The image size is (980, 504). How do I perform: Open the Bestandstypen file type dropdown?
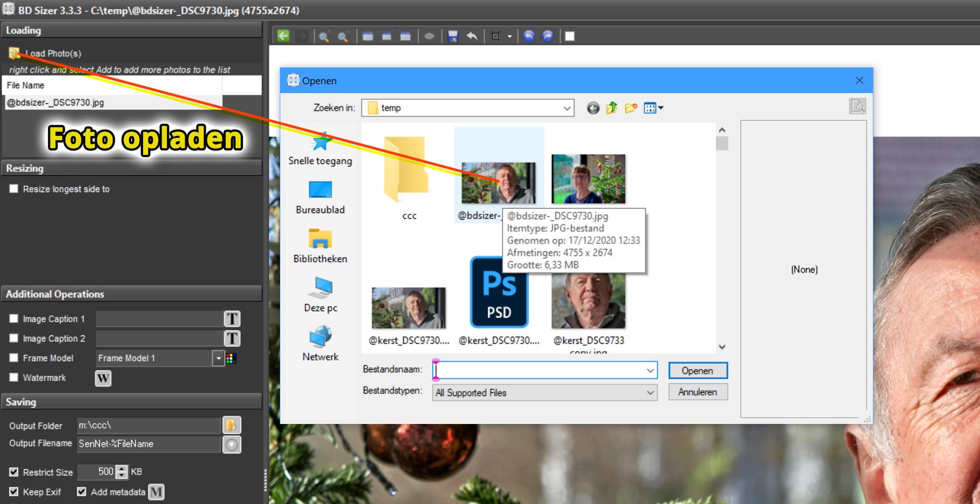[x=545, y=392]
